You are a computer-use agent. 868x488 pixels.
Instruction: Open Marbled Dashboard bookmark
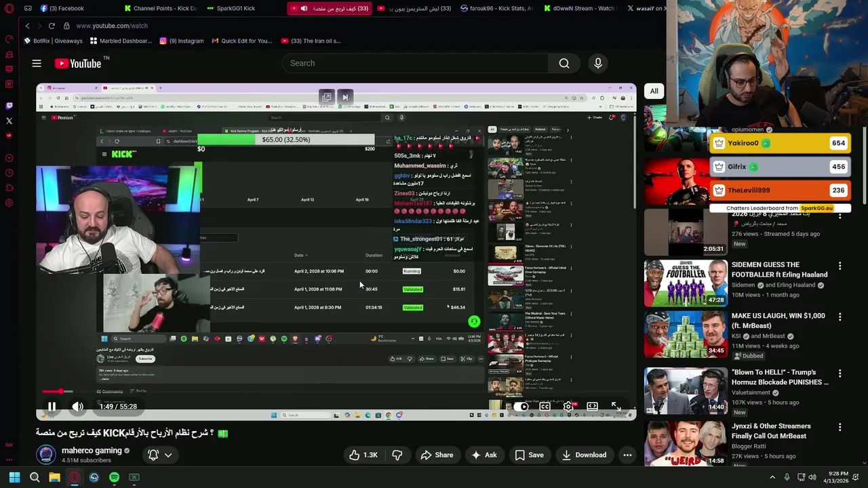pos(121,41)
